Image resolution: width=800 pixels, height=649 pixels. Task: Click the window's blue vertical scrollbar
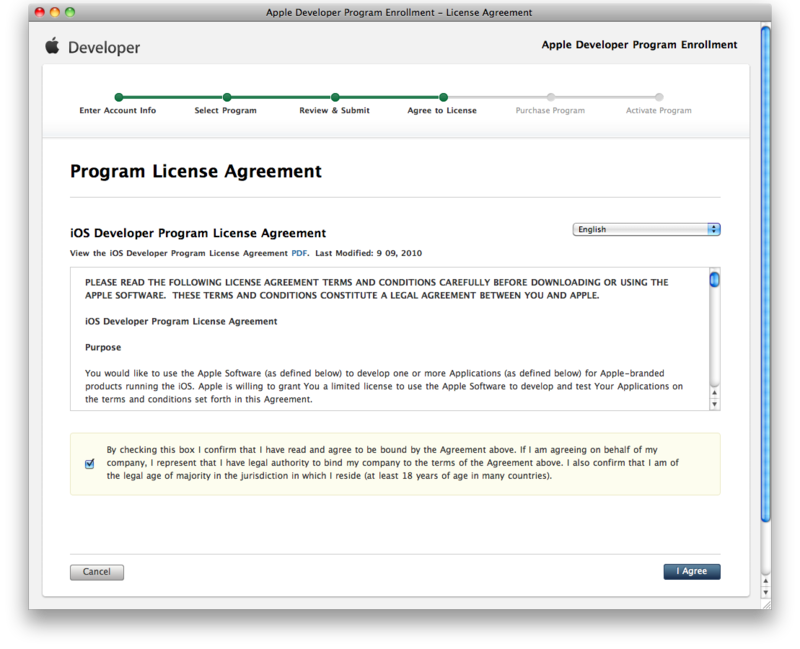coord(765,274)
